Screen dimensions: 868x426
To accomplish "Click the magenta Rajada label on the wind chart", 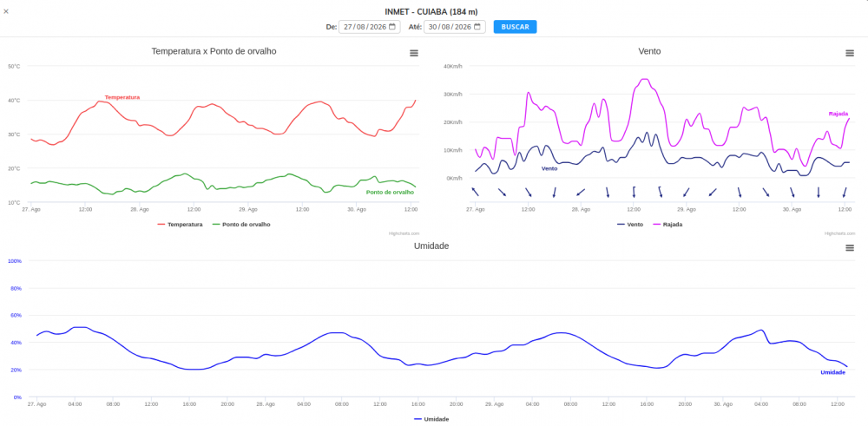I will pyautogui.click(x=838, y=114).
